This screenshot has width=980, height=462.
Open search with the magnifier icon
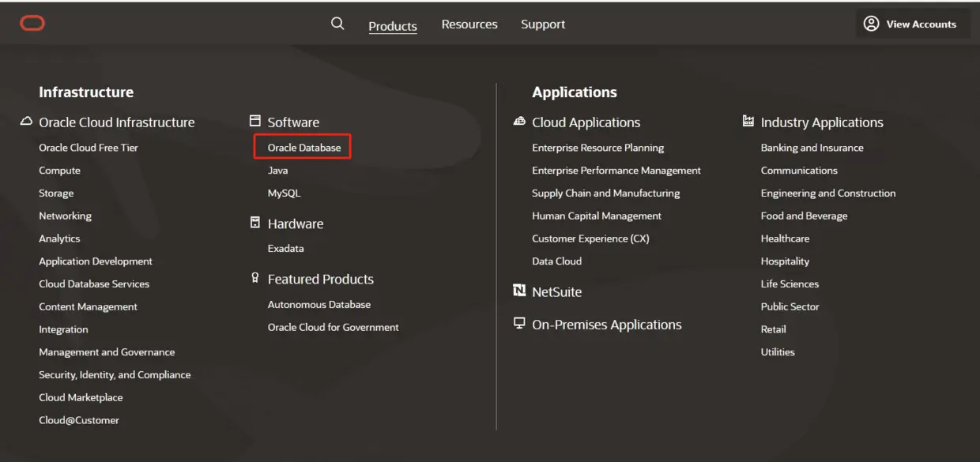(337, 24)
